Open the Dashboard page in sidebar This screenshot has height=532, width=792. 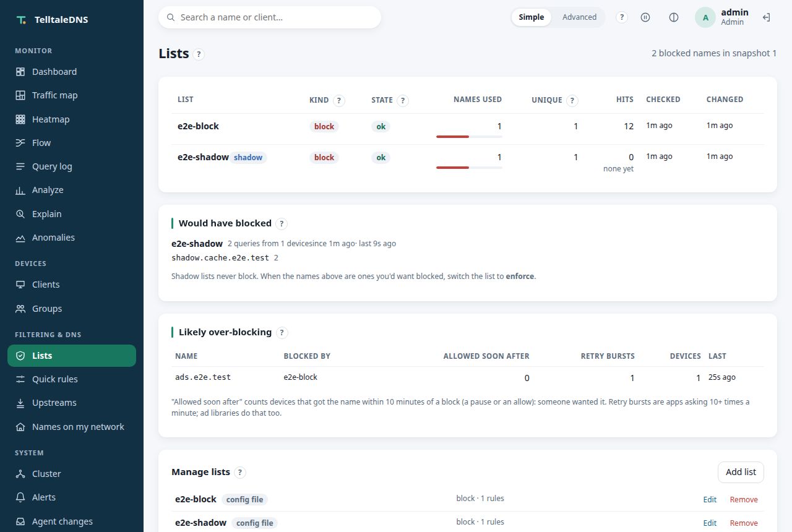pos(72,72)
